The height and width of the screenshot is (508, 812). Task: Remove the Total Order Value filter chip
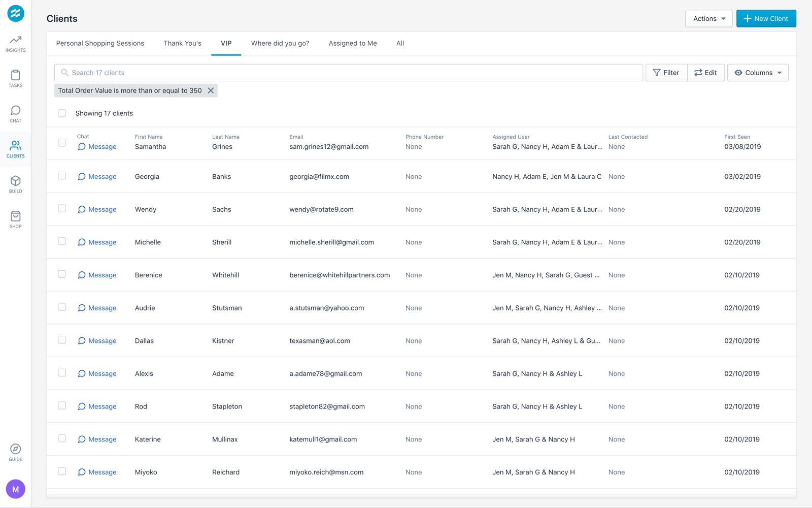[211, 90]
